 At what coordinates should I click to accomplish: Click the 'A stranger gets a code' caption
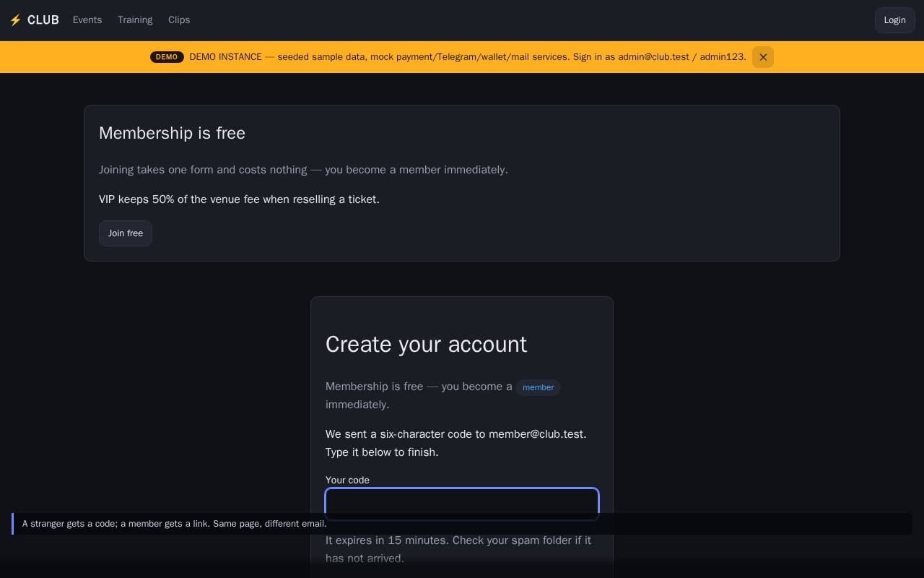[x=175, y=524]
